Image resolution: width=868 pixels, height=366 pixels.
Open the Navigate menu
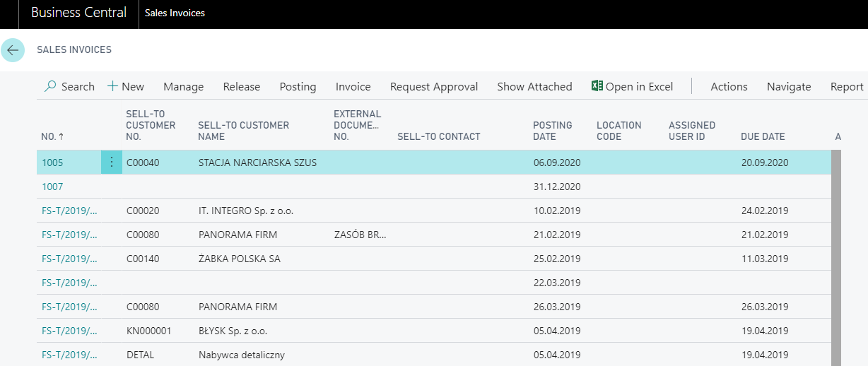789,87
